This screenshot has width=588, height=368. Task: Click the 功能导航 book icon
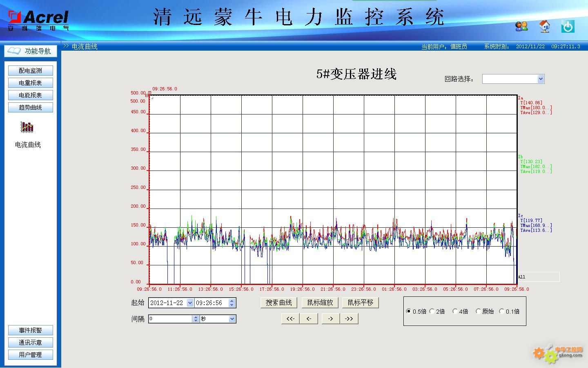[14, 51]
